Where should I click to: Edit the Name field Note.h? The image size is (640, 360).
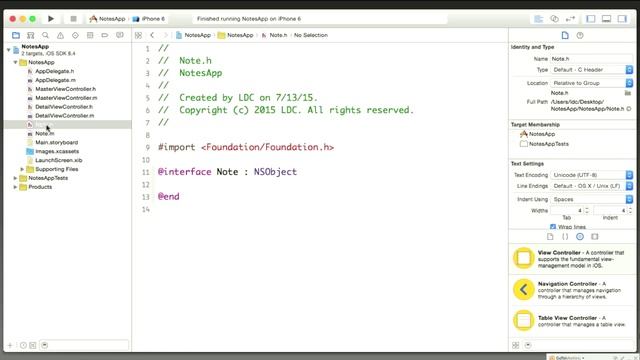(591, 59)
